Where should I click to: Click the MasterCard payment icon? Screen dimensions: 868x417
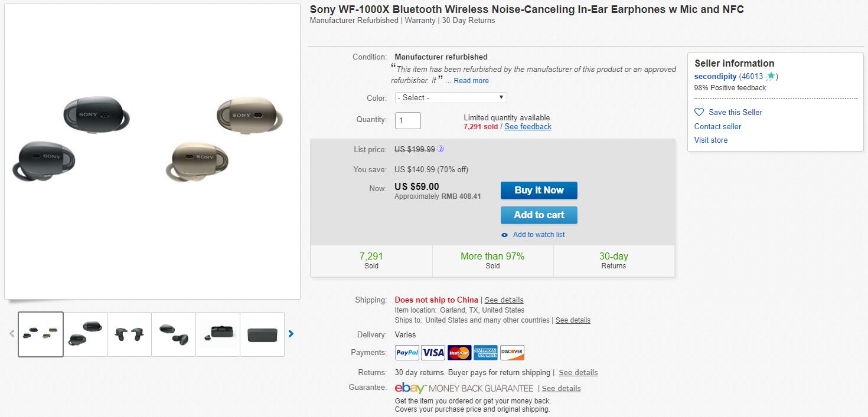pyautogui.click(x=459, y=352)
